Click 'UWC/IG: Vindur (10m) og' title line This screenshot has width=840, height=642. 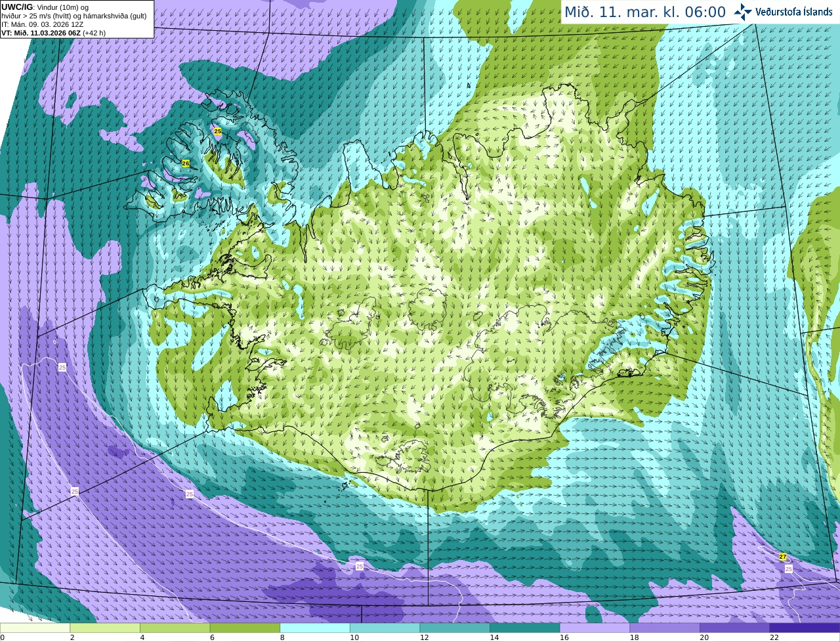tap(45, 7)
